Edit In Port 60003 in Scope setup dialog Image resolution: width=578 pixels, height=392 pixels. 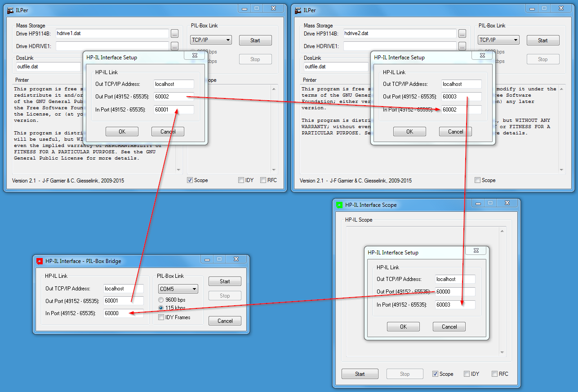[455, 304]
